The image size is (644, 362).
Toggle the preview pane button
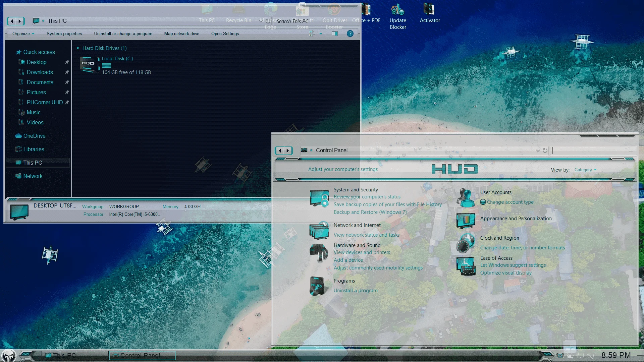coord(335,34)
